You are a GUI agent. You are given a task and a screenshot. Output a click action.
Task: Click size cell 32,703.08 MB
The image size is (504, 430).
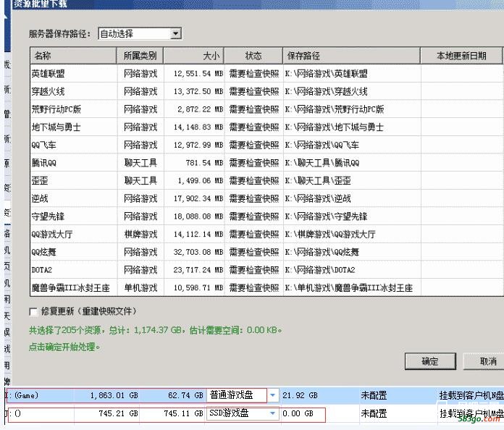tap(198, 252)
